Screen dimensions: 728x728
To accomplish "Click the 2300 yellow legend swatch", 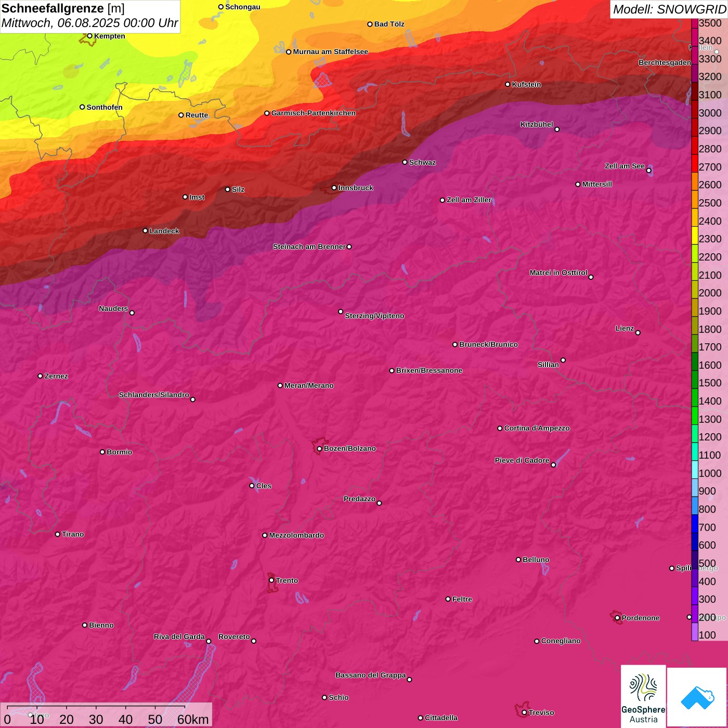I will (695, 235).
